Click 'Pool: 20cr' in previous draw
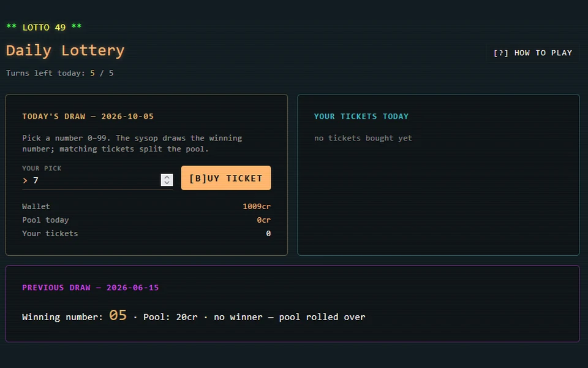The width and height of the screenshot is (588, 368). (x=170, y=317)
